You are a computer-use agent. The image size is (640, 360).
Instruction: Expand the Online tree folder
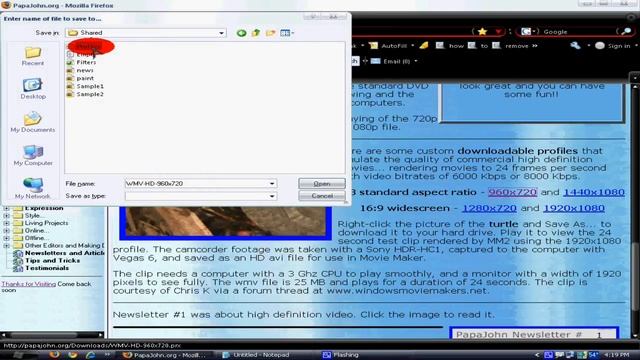pyautogui.click(x=7, y=231)
